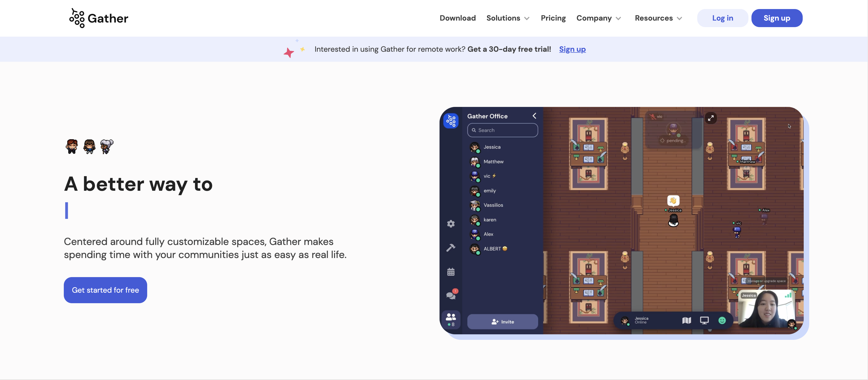Collapse the Gather Office panel chevron
Image resolution: width=868 pixels, height=380 pixels.
[x=534, y=116]
